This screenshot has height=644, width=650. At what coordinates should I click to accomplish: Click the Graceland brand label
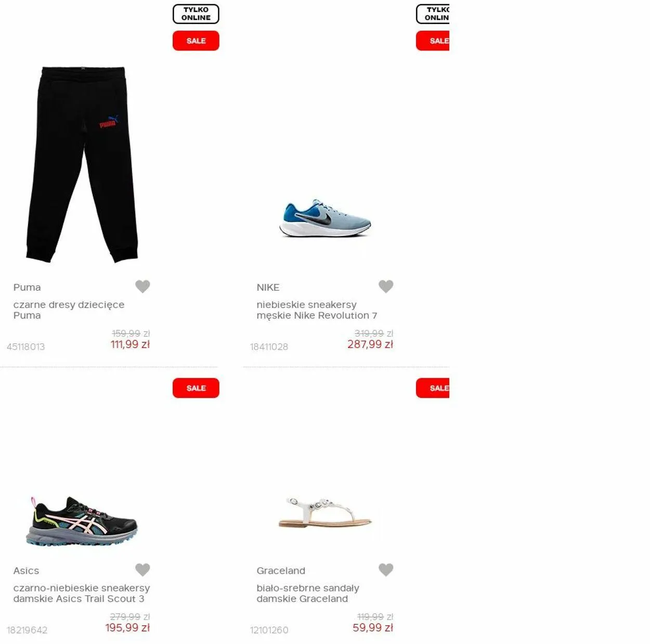[x=281, y=571]
